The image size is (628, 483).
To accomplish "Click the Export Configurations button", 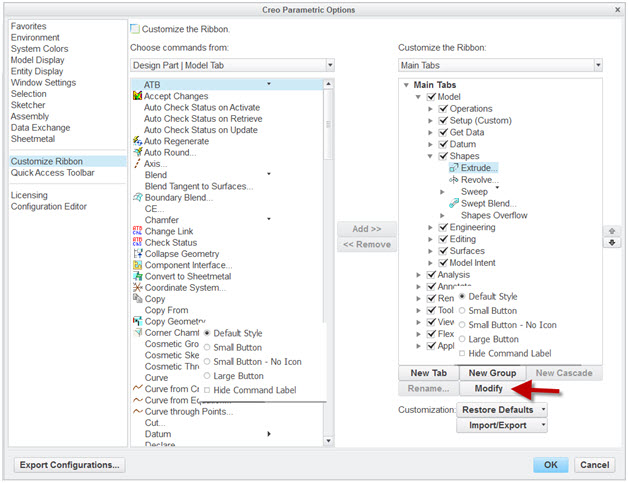I will tap(70, 465).
